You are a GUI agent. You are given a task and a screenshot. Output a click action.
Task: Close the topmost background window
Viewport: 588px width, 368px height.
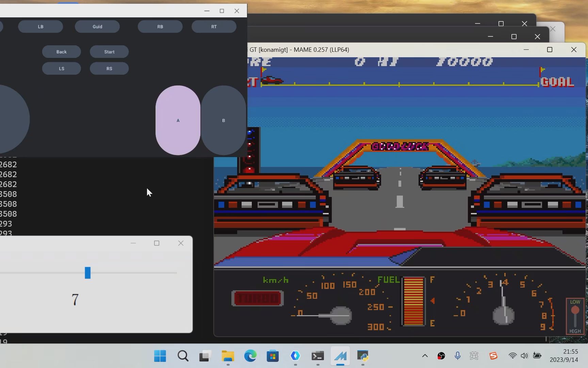tap(524, 24)
